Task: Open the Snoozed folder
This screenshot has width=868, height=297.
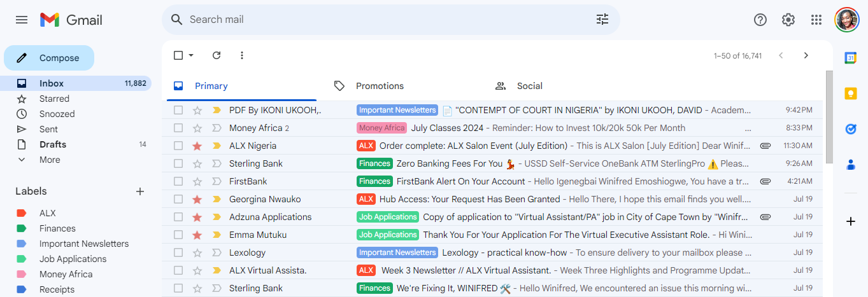Action: (x=76, y=114)
